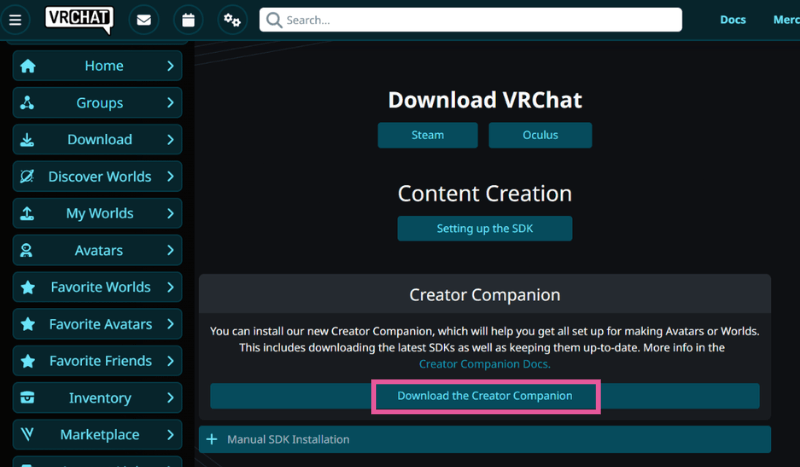Viewport: 800px width, 467px height.
Task: Click the Steam download button
Action: click(428, 135)
